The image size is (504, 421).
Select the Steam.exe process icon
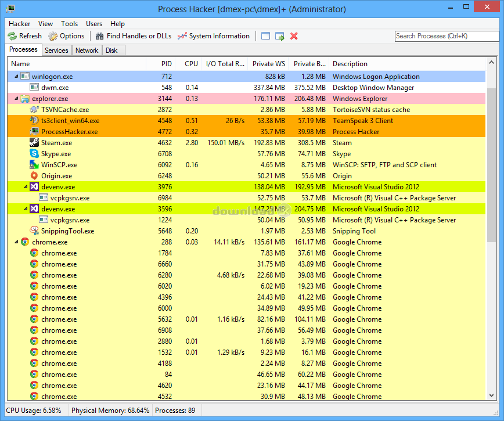[x=34, y=142]
